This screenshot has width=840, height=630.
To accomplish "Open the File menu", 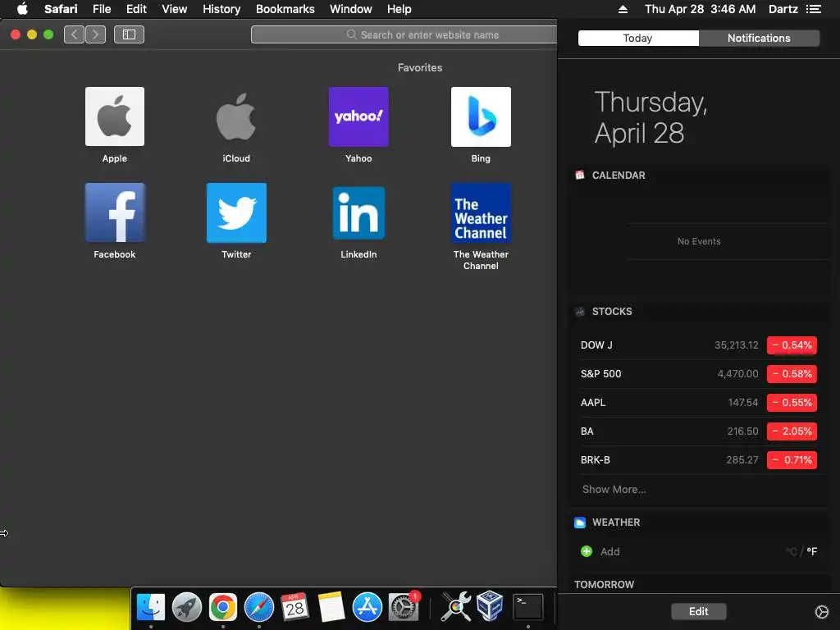I will (x=102, y=9).
